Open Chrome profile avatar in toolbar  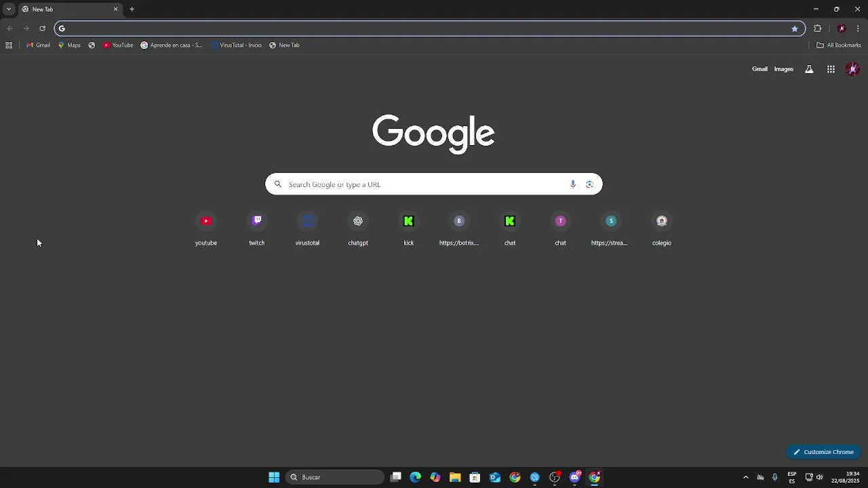click(842, 28)
